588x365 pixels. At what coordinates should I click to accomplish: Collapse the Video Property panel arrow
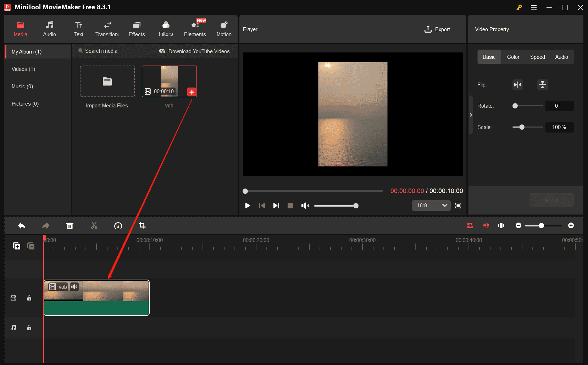pyautogui.click(x=471, y=115)
